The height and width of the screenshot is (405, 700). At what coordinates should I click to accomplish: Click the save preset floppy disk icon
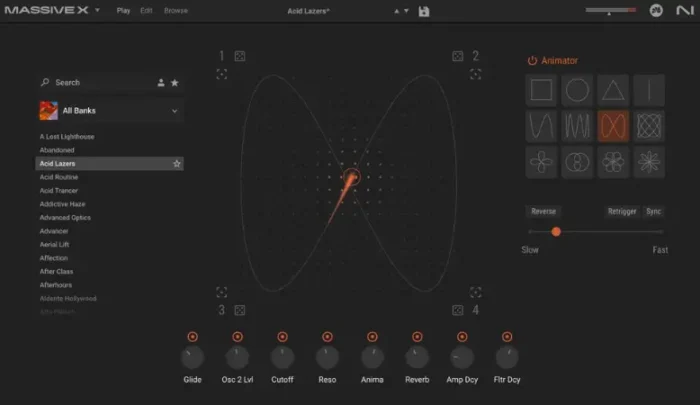tap(424, 11)
